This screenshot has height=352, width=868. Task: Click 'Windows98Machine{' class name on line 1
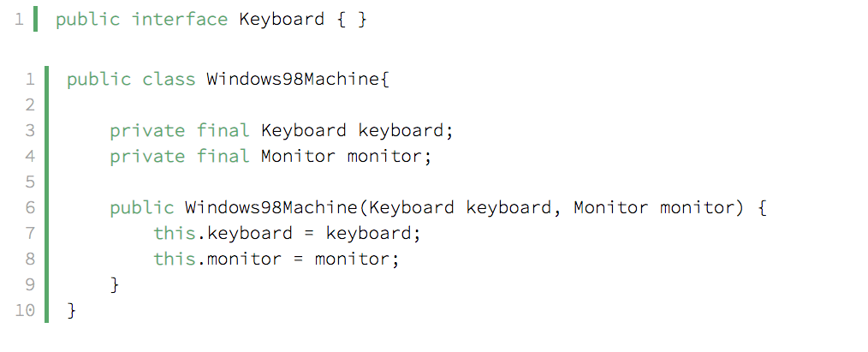[x=298, y=79]
